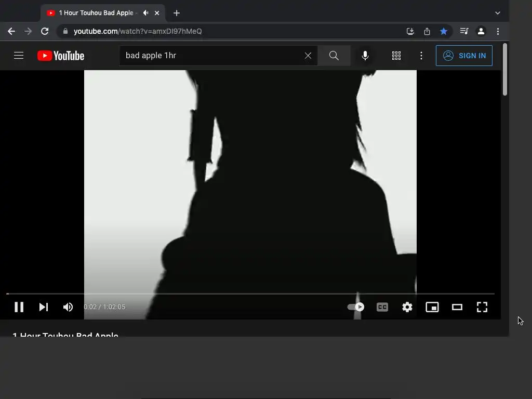This screenshot has width=532, height=399.
Task: Share this page from the address bar
Action: (x=427, y=31)
